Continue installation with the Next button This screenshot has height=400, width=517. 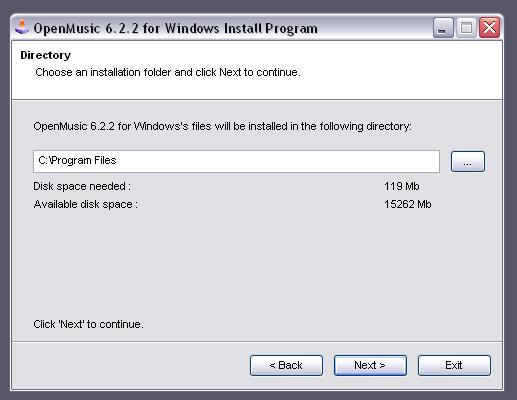pos(370,365)
